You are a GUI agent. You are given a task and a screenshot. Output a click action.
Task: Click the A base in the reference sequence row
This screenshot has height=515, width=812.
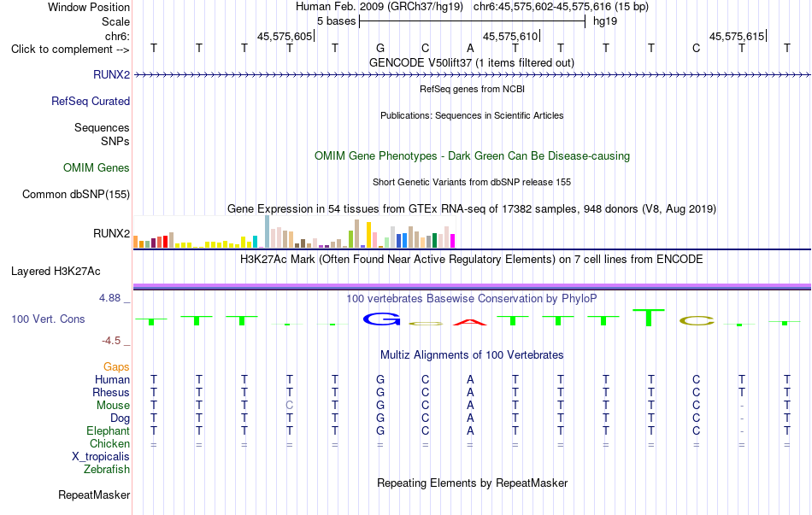470,48
